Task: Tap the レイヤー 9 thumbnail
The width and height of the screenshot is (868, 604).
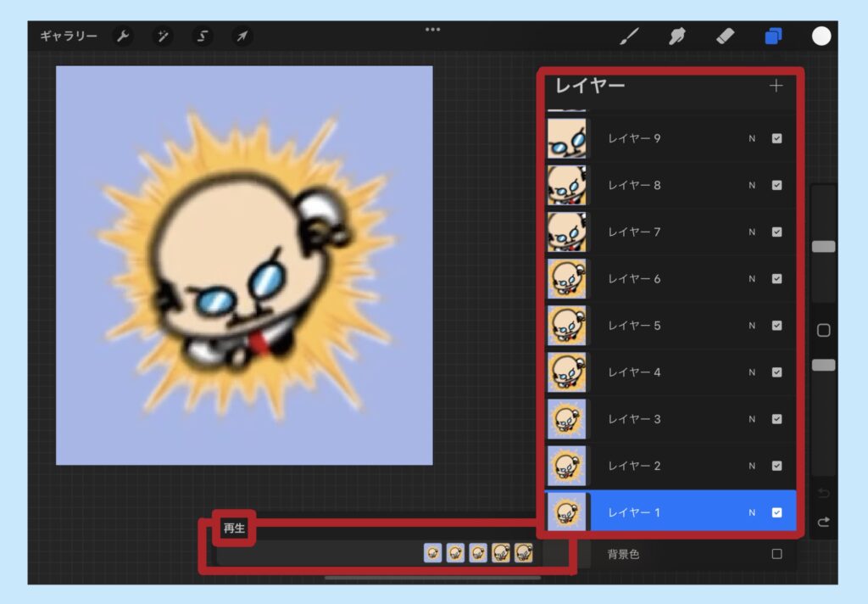Action: click(x=567, y=138)
